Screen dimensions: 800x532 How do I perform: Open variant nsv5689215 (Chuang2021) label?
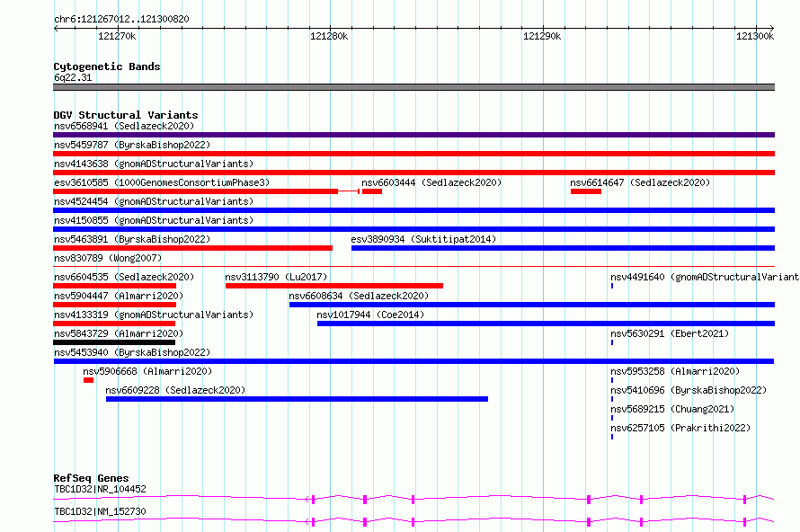(672, 409)
